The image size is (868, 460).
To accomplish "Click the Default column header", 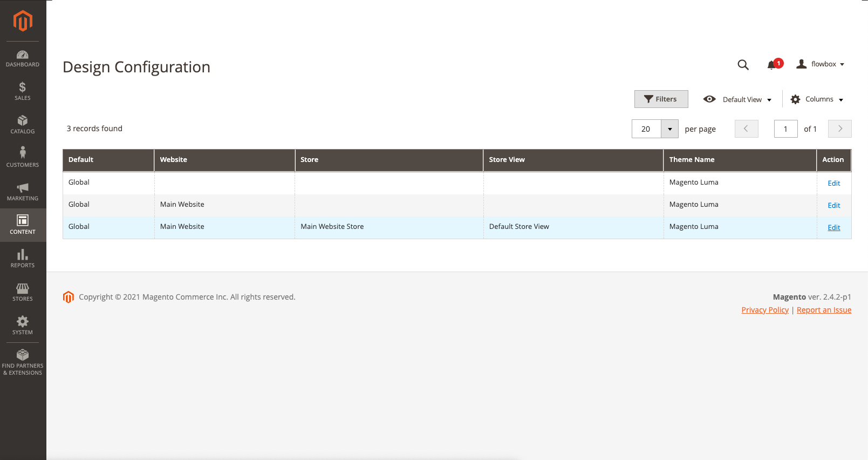I will (108, 160).
